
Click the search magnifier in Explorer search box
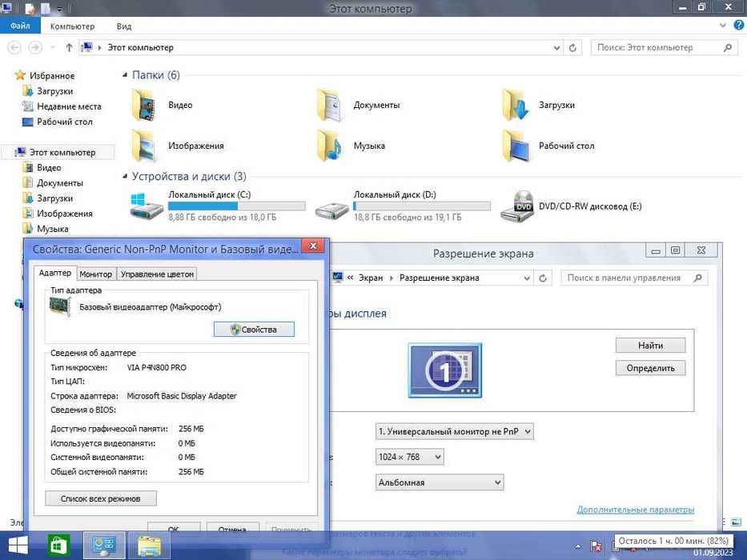(x=728, y=48)
